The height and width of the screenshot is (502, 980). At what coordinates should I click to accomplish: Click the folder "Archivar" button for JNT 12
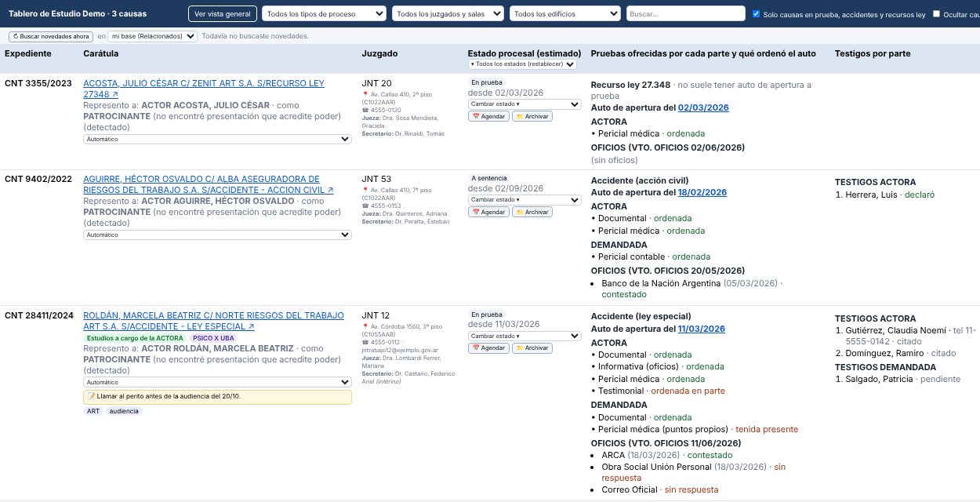tap(532, 348)
